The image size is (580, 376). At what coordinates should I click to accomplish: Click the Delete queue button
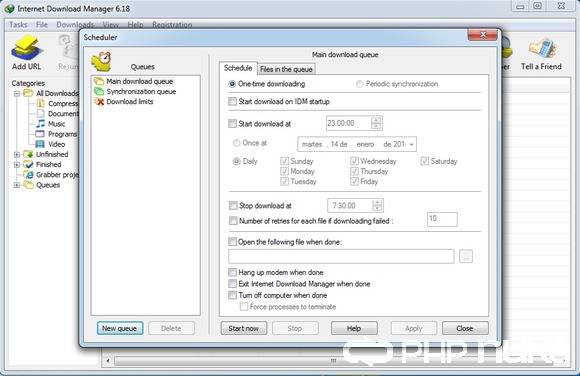coord(171,328)
